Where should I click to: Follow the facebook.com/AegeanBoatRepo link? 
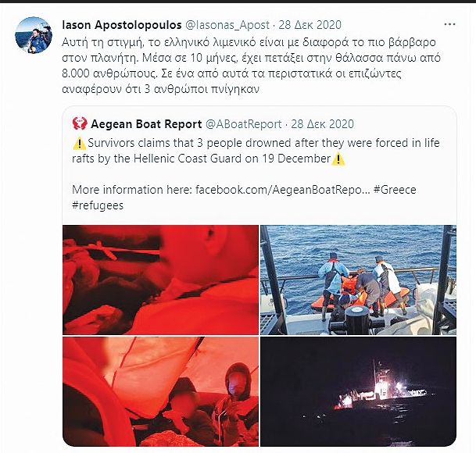(283, 190)
